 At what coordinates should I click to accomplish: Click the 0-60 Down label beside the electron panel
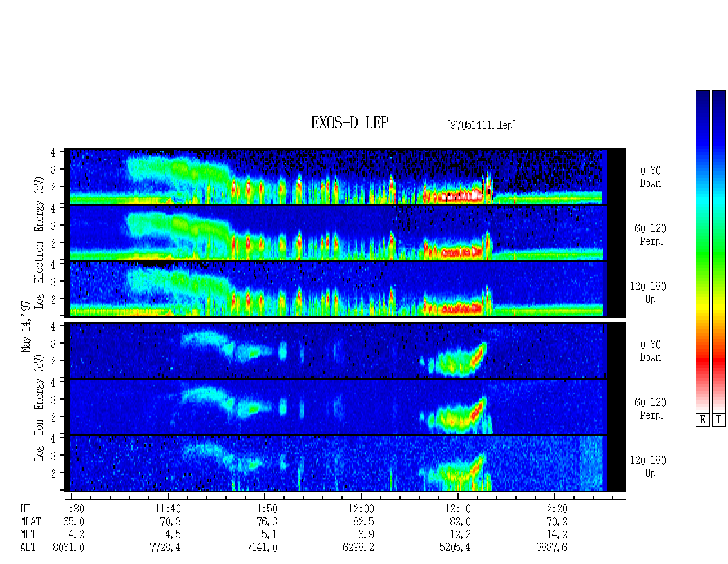tap(651, 177)
